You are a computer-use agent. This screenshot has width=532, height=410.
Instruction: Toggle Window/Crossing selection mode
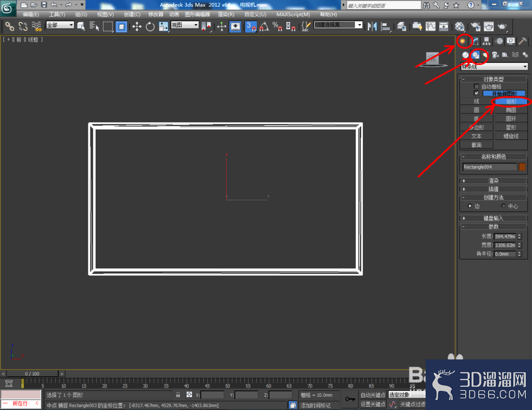(x=121, y=26)
